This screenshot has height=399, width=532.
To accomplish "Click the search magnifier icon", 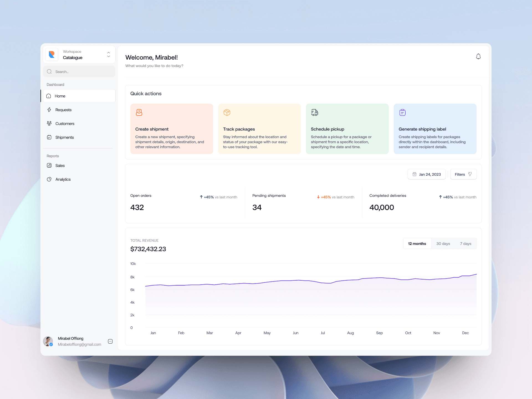I will [x=49, y=71].
